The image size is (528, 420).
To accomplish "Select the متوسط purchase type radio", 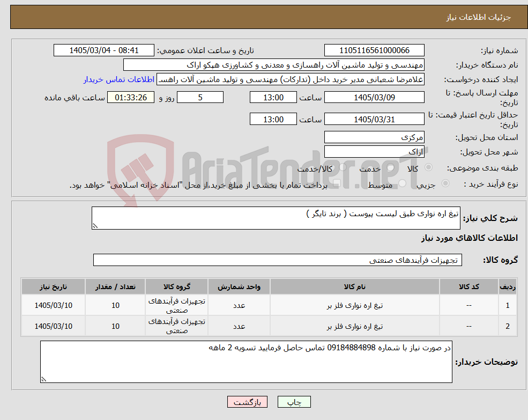I will [402, 183].
